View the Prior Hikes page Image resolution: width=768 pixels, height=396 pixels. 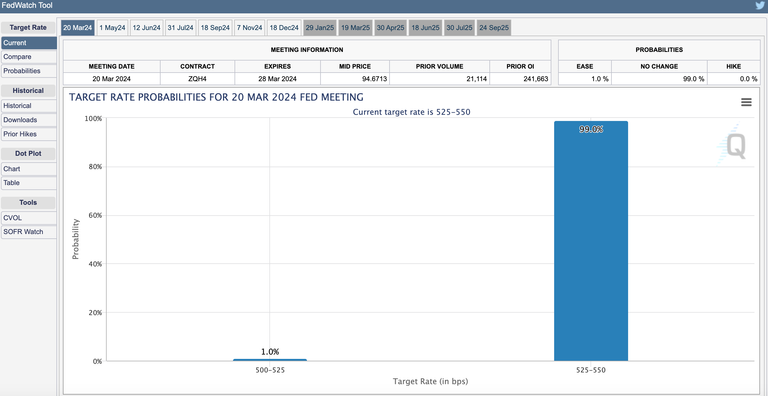(28, 134)
